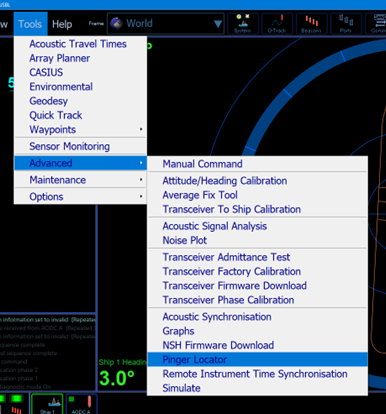The height and width of the screenshot is (414, 386).
Task: Expand the Maintenance submenu
Action: tap(80, 180)
